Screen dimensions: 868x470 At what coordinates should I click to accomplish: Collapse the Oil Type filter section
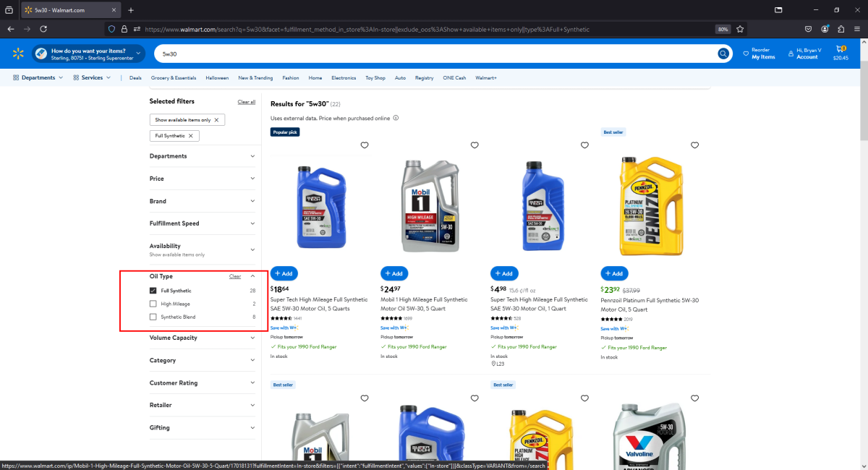pyautogui.click(x=252, y=276)
